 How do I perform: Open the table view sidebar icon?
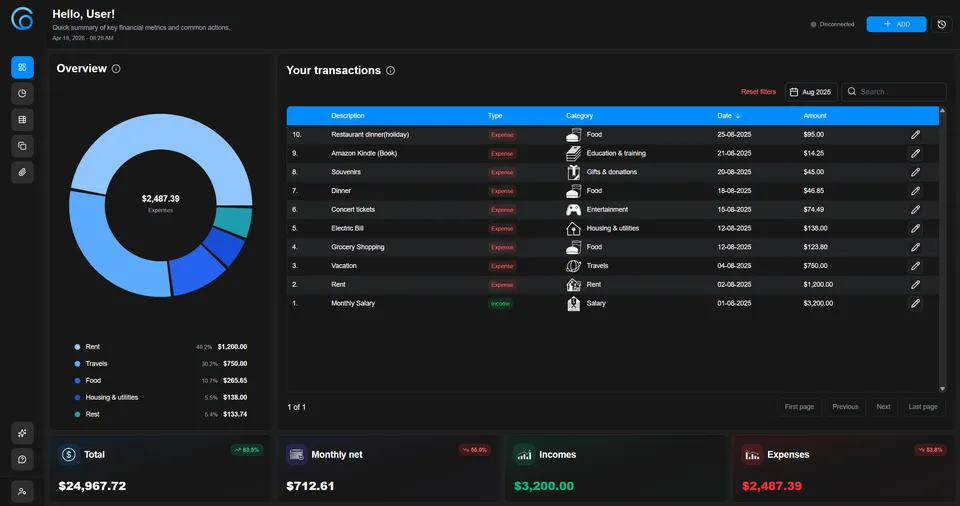click(22, 119)
